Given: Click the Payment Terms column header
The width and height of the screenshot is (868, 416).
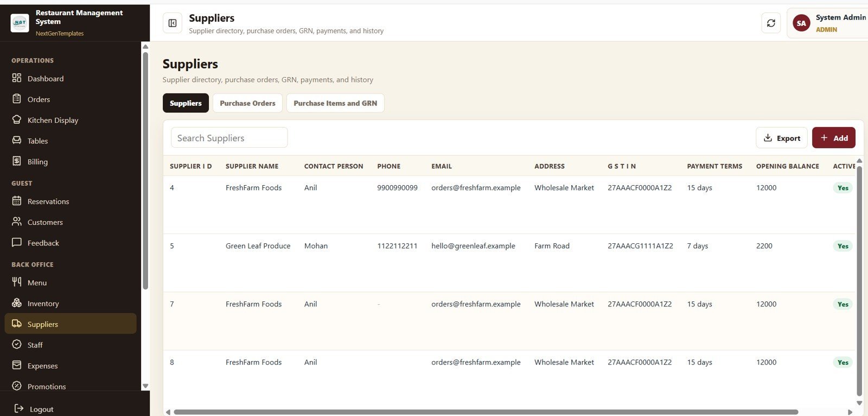Looking at the screenshot, I should pyautogui.click(x=714, y=166).
